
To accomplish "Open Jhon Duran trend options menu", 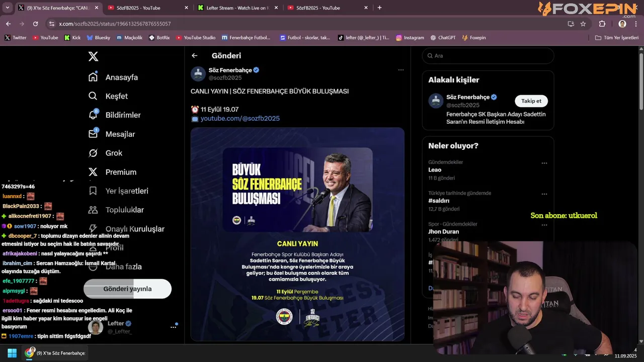I will (x=544, y=225).
